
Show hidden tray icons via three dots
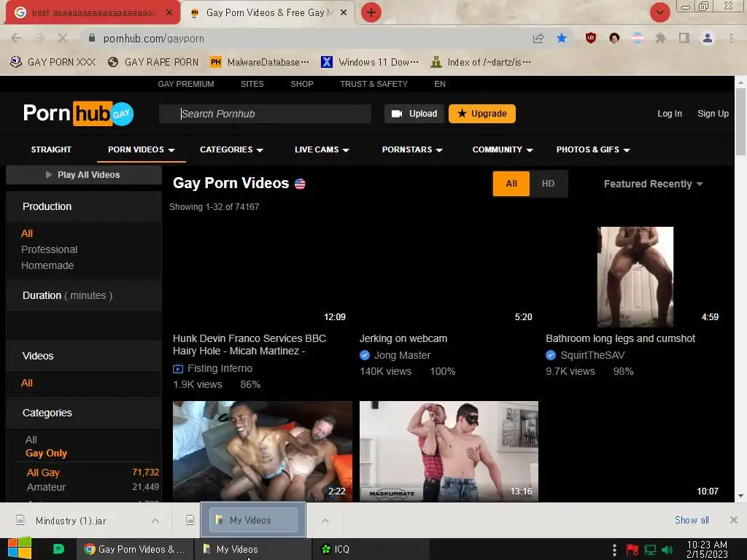pyautogui.click(x=614, y=550)
